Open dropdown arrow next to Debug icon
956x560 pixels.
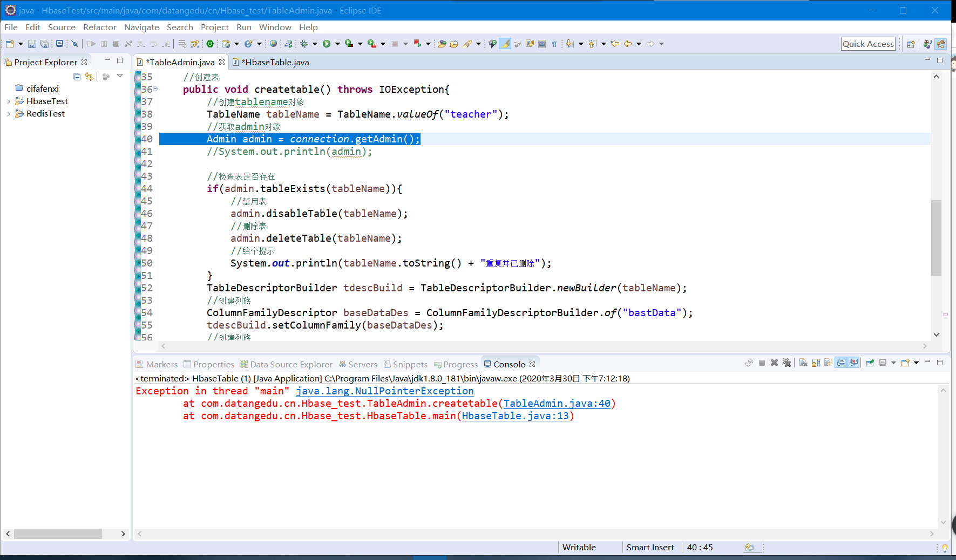[315, 44]
